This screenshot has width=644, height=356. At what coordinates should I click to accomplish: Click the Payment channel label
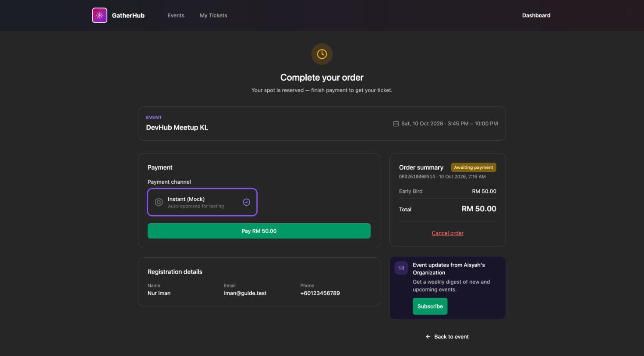(x=169, y=182)
